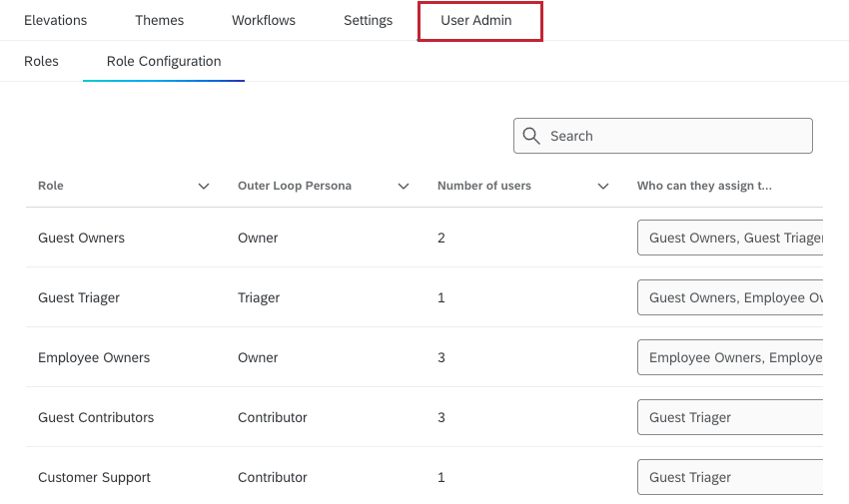Open the Settings tab
Viewport: 849px width, 504px height.
coord(368,20)
